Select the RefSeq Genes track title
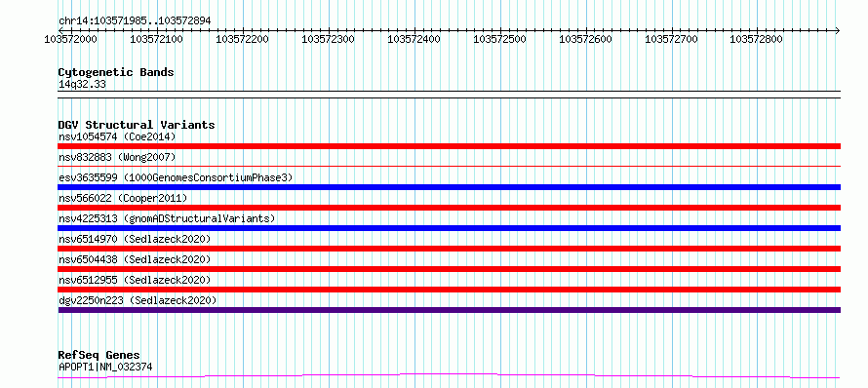This screenshot has height=388, width=868. (99, 356)
